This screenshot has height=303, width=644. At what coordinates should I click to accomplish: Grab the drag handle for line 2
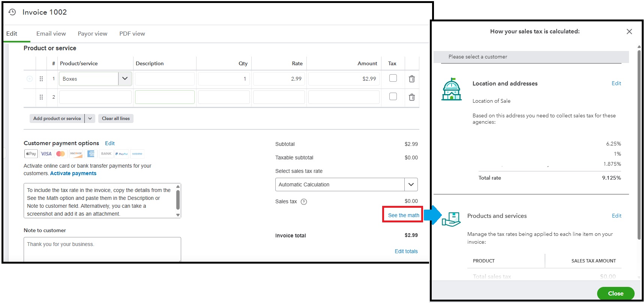(x=41, y=97)
